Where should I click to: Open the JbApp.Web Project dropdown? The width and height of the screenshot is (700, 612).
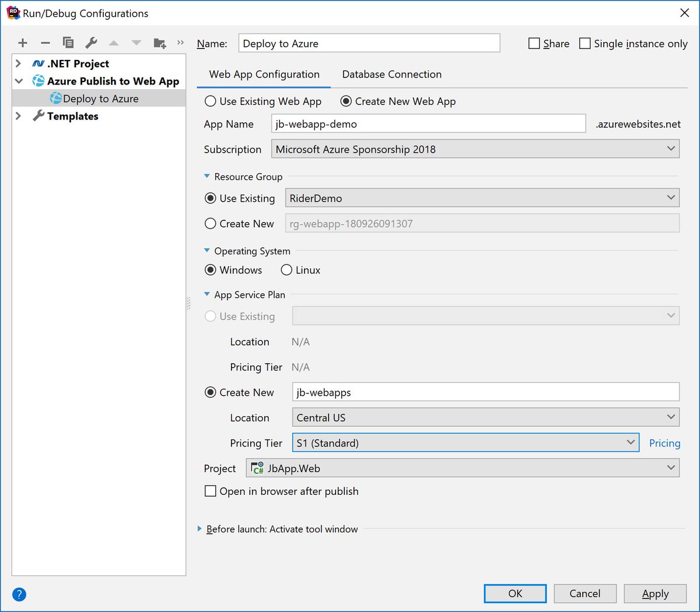point(463,468)
